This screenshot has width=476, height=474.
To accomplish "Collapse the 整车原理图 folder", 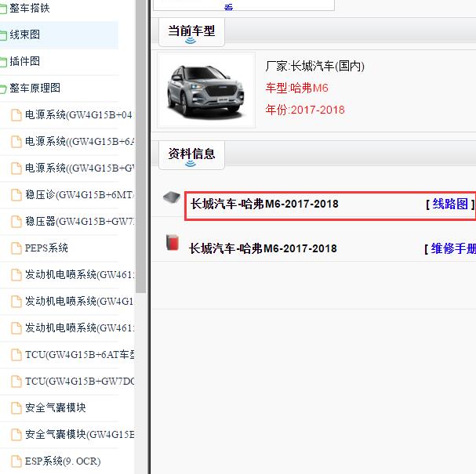I will [35, 89].
